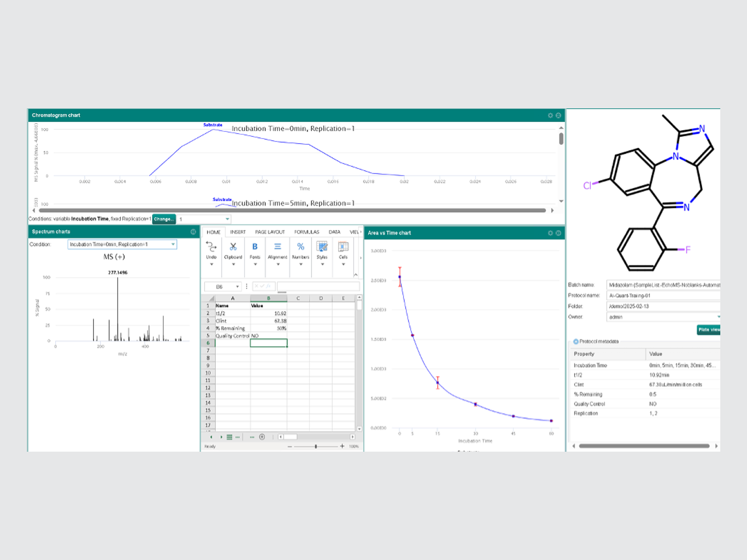The width and height of the screenshot is (747, 560).
Task: Switch to the FORMULAS ribbon tab
Action: pyautogui.click(x=307, y=232)
